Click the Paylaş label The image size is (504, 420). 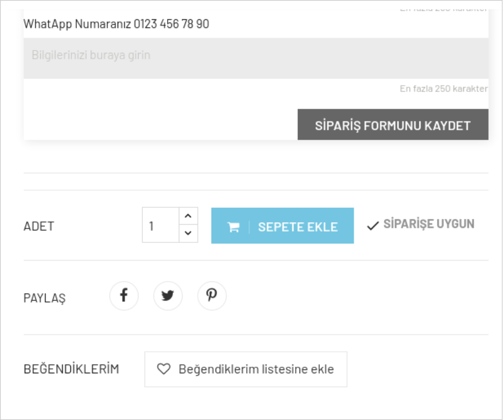45,298
